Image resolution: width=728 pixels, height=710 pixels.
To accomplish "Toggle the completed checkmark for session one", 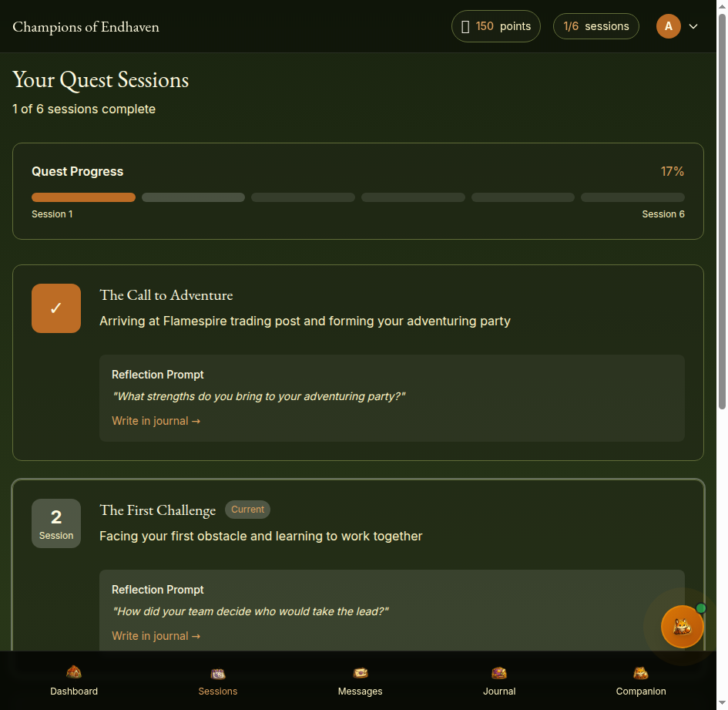I will pos(56,308).
